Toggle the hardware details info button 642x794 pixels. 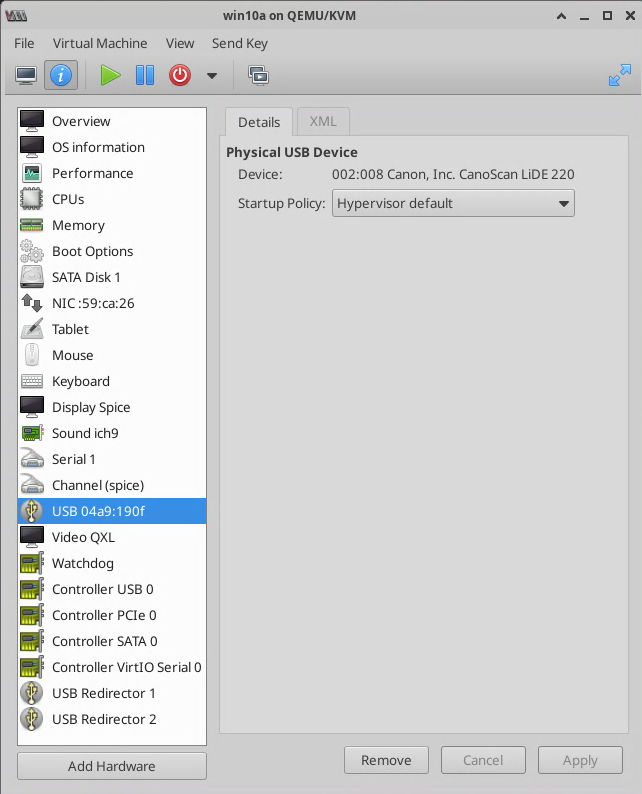[x=60, y=75]
